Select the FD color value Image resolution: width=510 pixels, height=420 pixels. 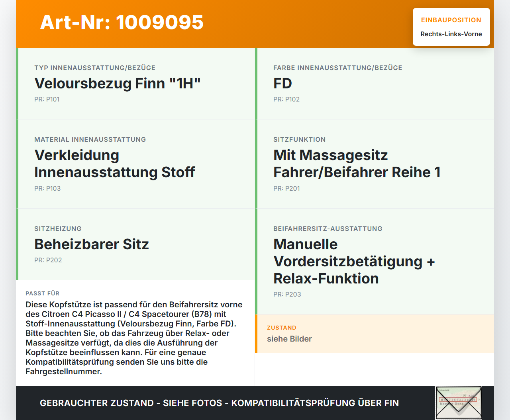(x=282, y=83)
